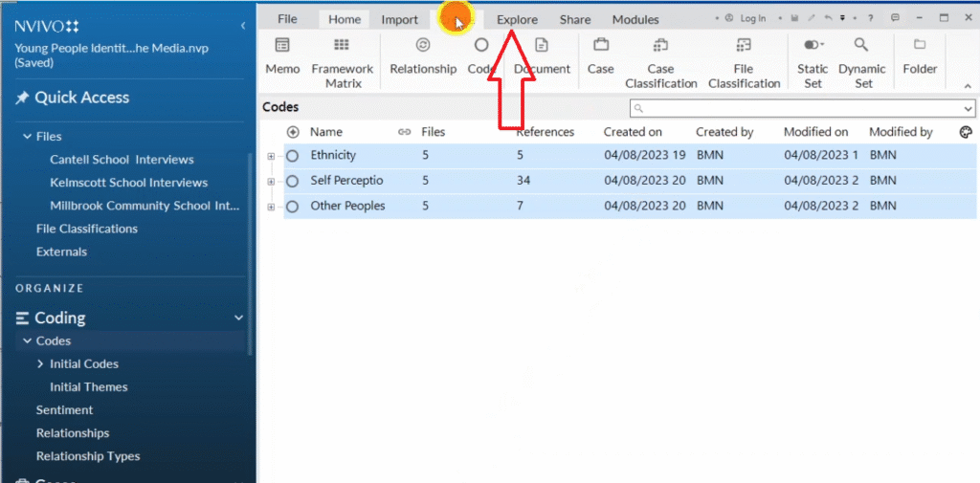The width and height of the screenshot is (980, 483).
Task: Open the Import ribbon tab
Action: 399,19
